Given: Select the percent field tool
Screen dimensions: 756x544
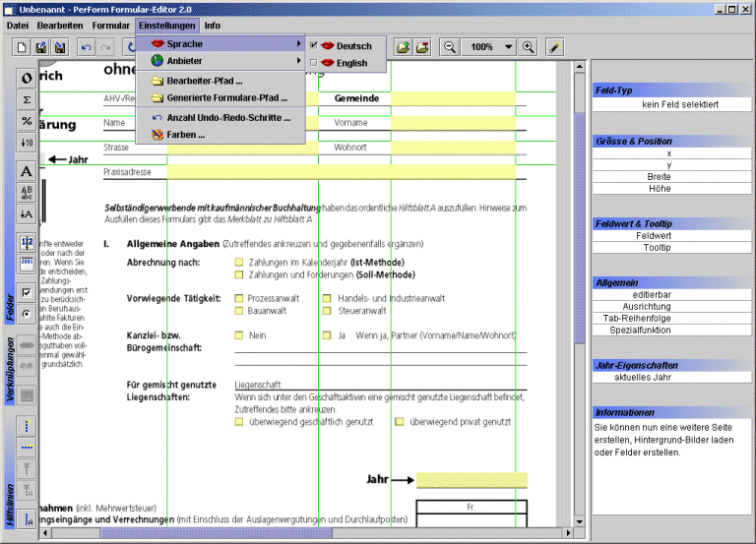Looking at the screenshot, I should click(27, 121).
